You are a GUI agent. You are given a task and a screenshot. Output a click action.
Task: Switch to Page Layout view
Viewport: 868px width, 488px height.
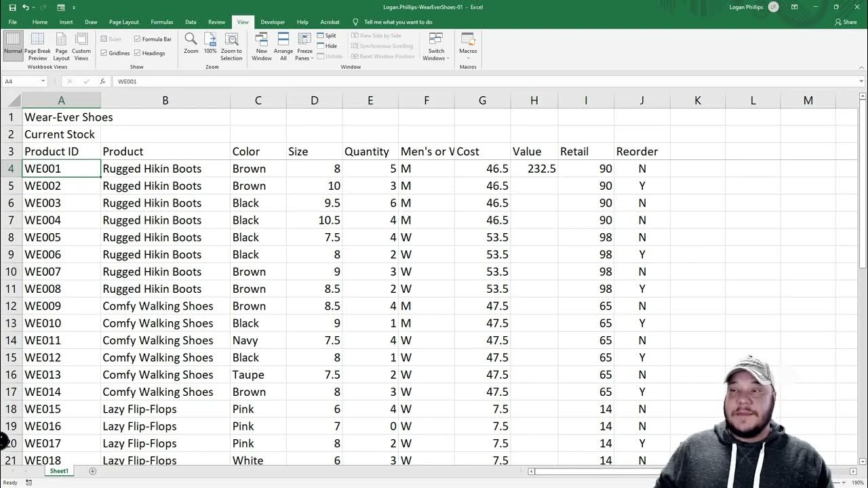point(62,45)
